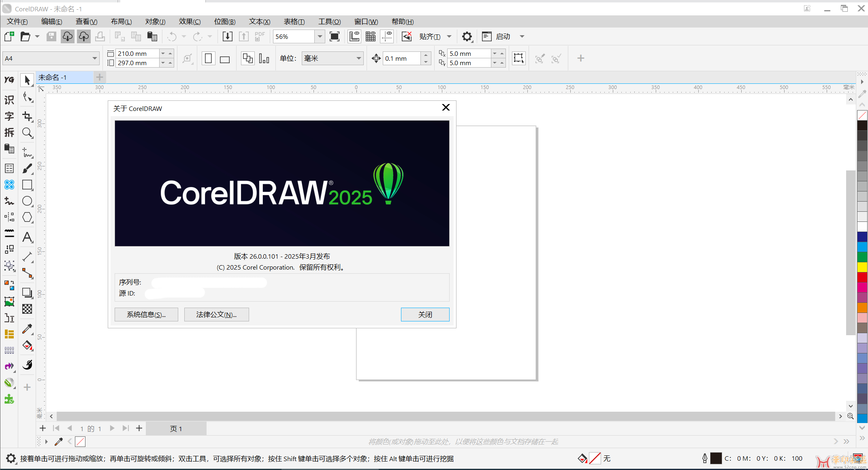Select the Zoom magnifier tool
Image resolution: width=868 pixels, height=470 pixels.
[27, 133]
